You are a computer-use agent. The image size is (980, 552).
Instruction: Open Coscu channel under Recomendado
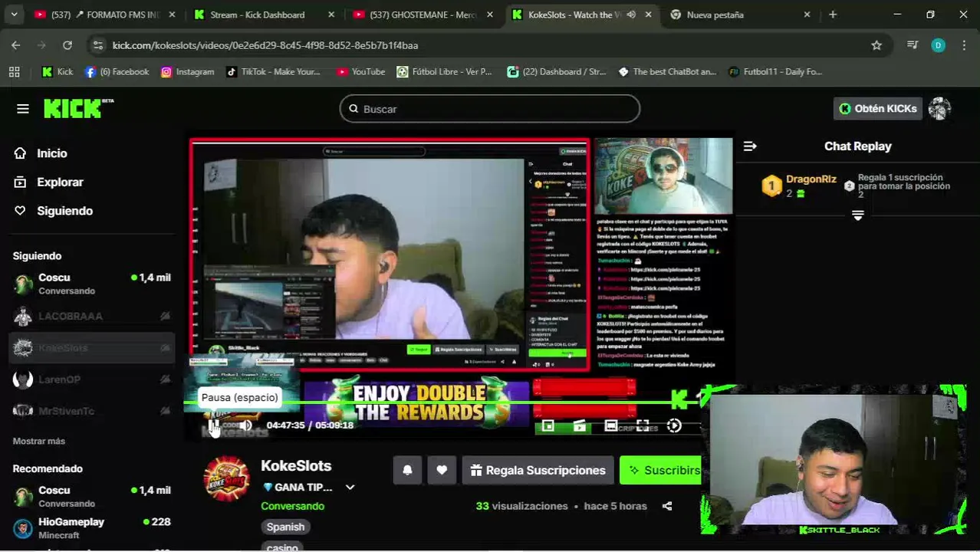coord(92,496)
